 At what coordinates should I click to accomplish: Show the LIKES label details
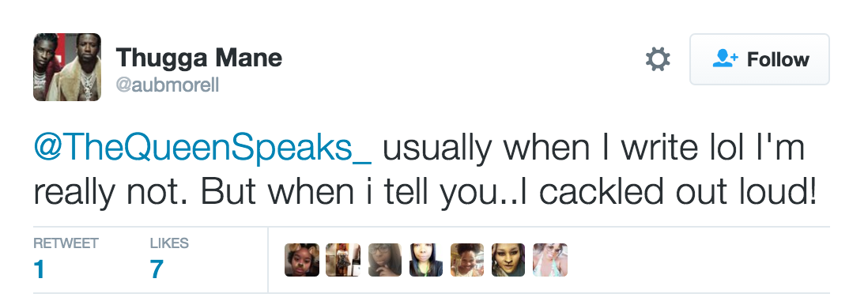[x=169, y=243]
